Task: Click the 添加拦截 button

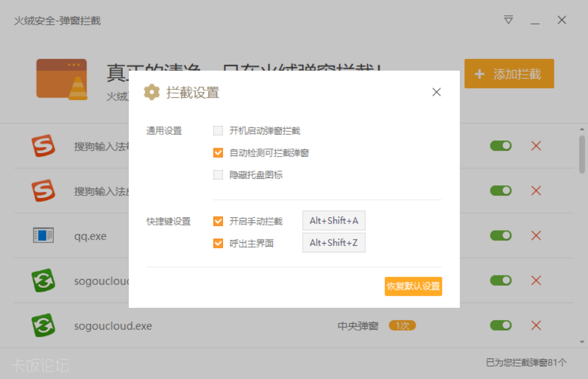Action: pos(509,74)
